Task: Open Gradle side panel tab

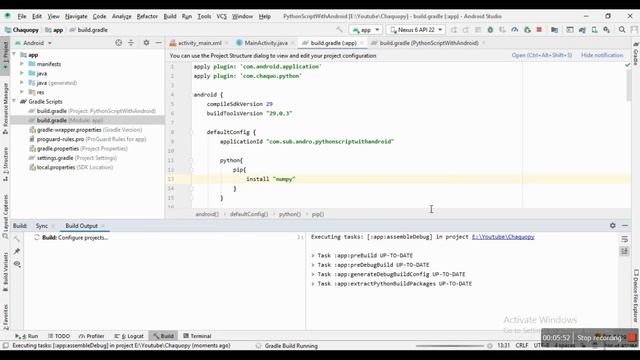Action: 636,54
